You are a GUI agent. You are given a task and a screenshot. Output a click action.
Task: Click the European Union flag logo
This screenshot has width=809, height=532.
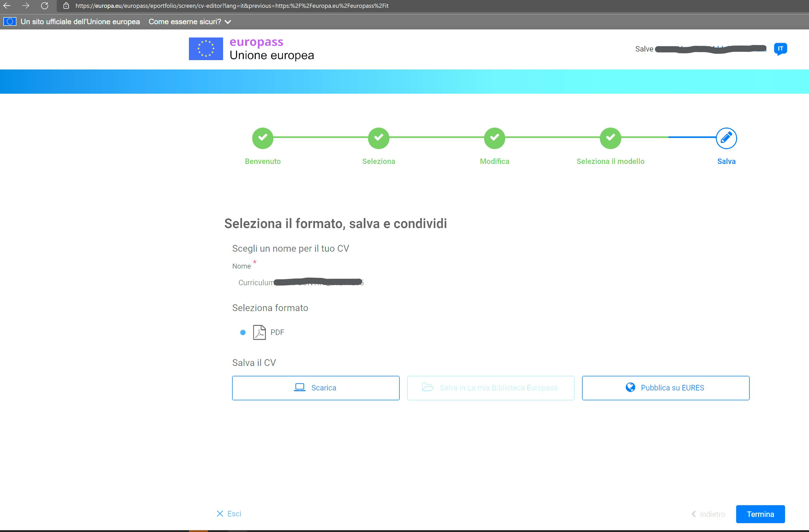click(206, 49)
